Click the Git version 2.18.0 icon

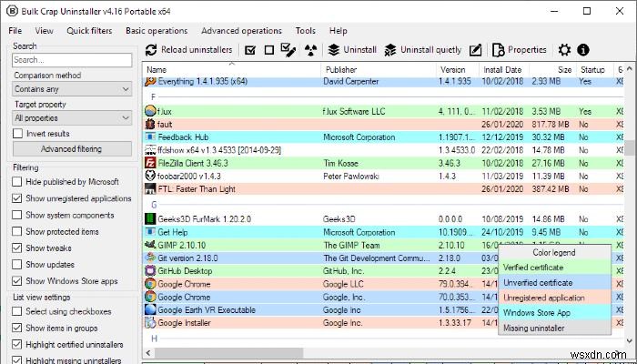150,258
